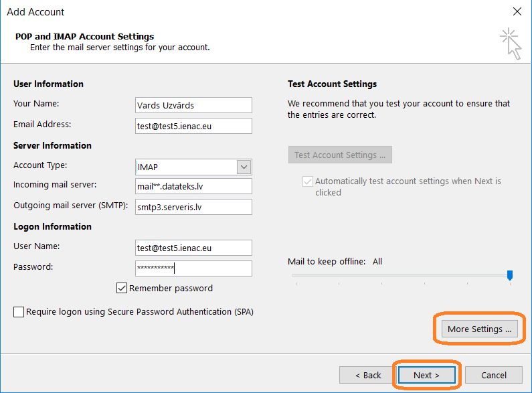The width and height of the screenshot is (532, 393).
Task: Click the Test Account Settings button
Action: coord(340,155)
